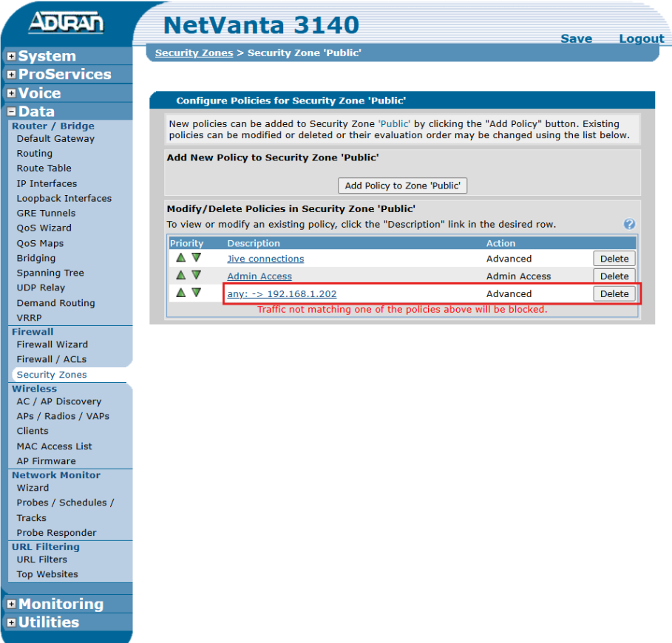672x643 pixels.
Task: Click the Wireless section heading
Action: tap(34, 389)
